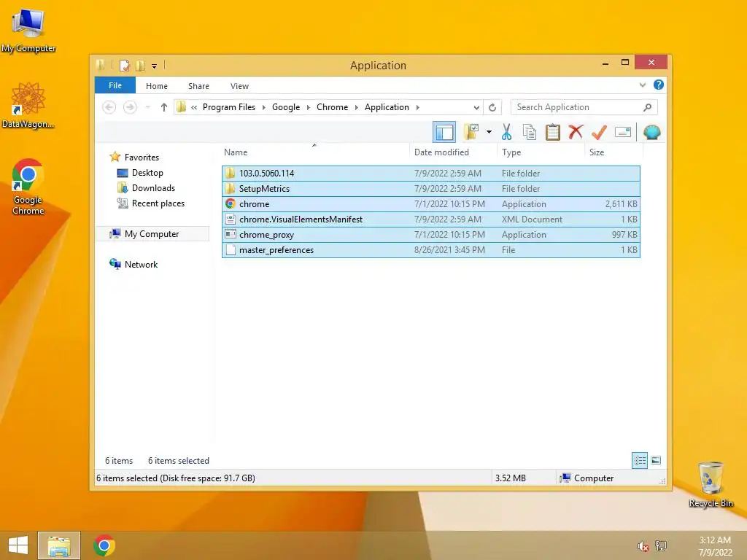Expand the arrow after Program Files breadcrumb
Image resolution: width=747 pixels, height=560 pixels.
tap(263, 107)
